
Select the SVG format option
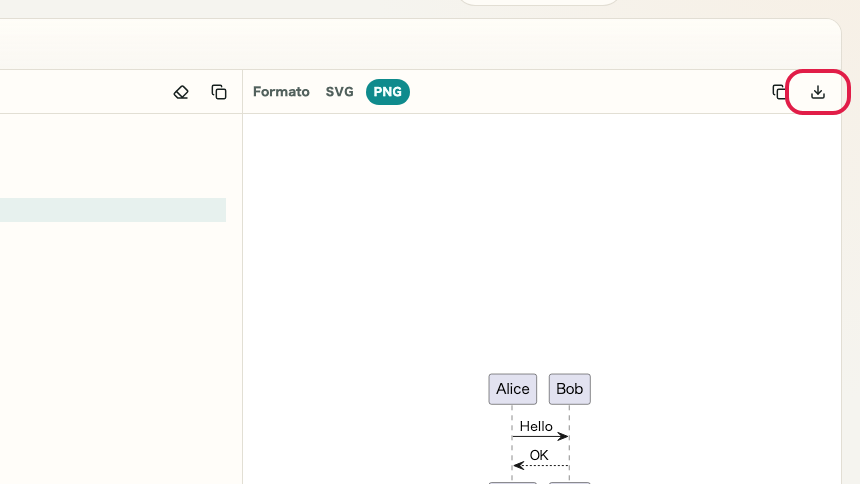(340, 92)
